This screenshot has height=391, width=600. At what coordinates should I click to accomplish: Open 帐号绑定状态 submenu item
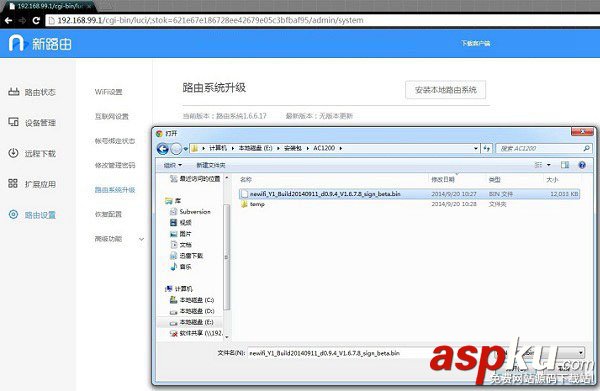tap(115, 141)
